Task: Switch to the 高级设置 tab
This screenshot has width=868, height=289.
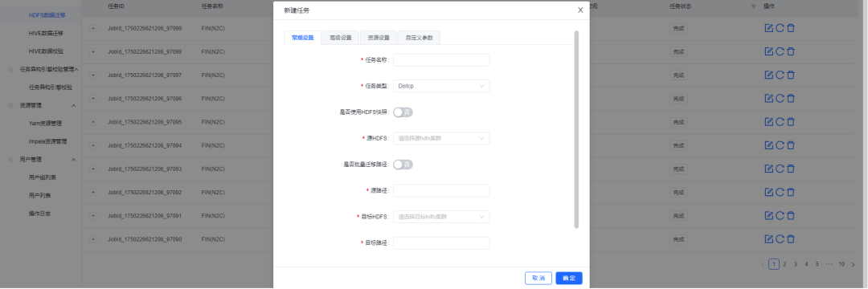Action: [341, 38]
